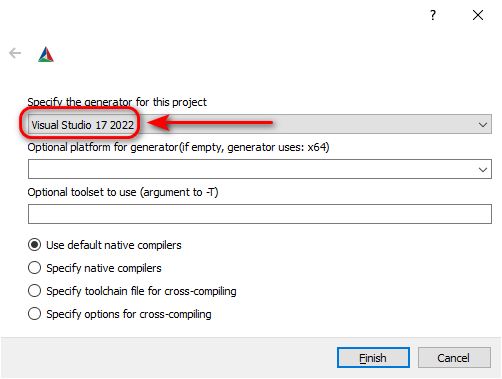Screen dimensions: 502x379
Task: Choose the Specify native compilers option
Action: pyautogui.click(x=34, y=268)
